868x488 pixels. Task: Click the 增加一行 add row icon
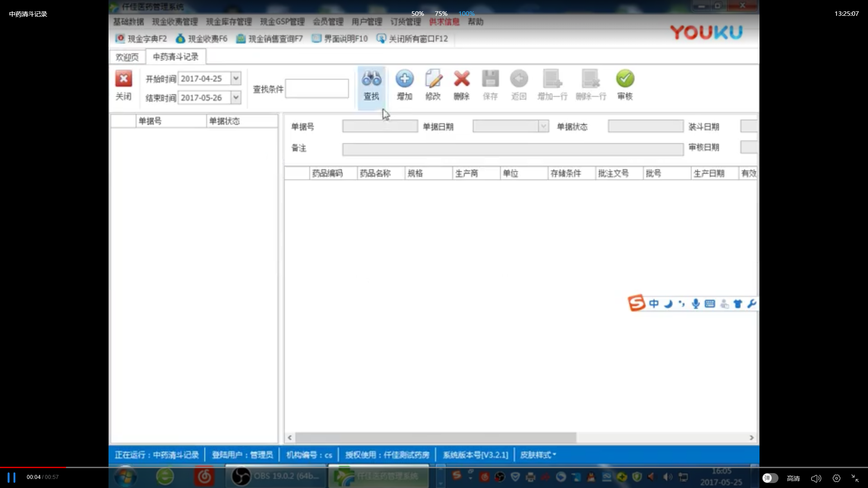552,79
